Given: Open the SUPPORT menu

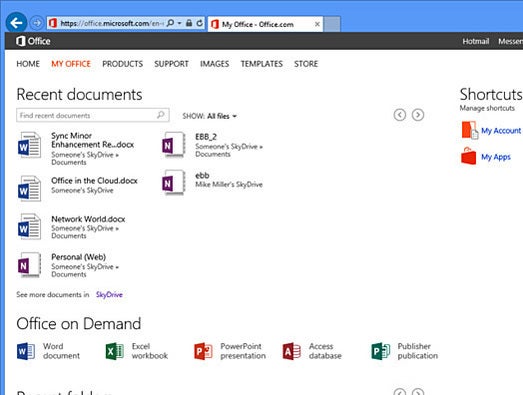Looking at the screenshot, I should [x=171, y=64].
